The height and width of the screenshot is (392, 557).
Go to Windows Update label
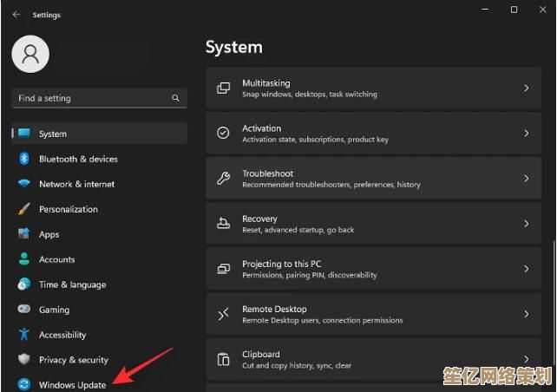click(x=73, y=385)
